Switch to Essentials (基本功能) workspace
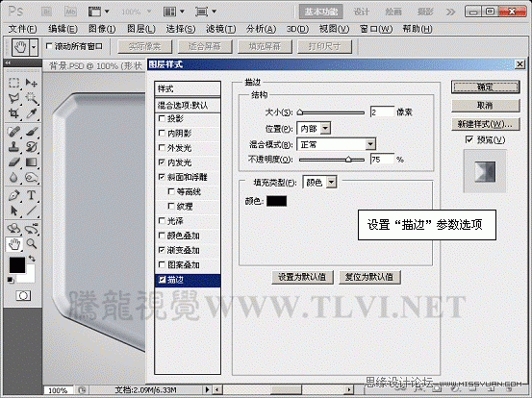532x398 pixels. pyautogui.click(x=321, y=12)
